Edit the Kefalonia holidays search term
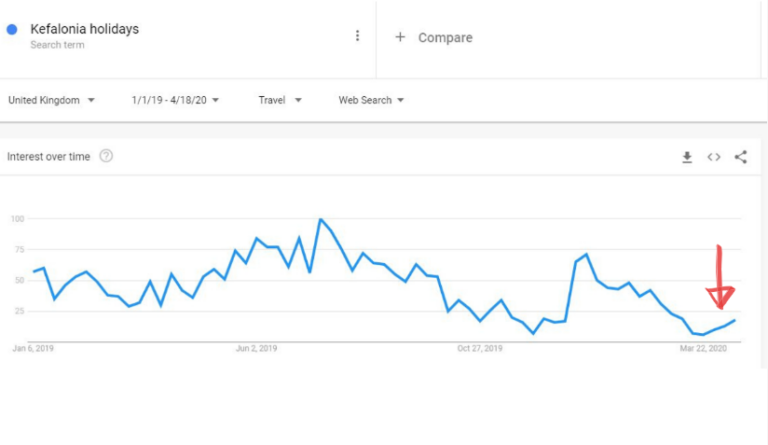The image size is (768, 445). pos(85,29)
